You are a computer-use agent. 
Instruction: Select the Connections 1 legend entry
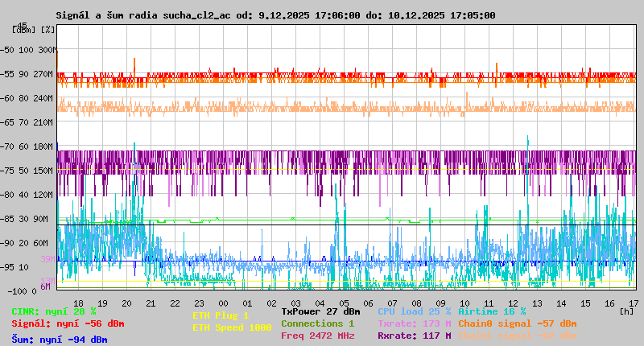(317, 323)
